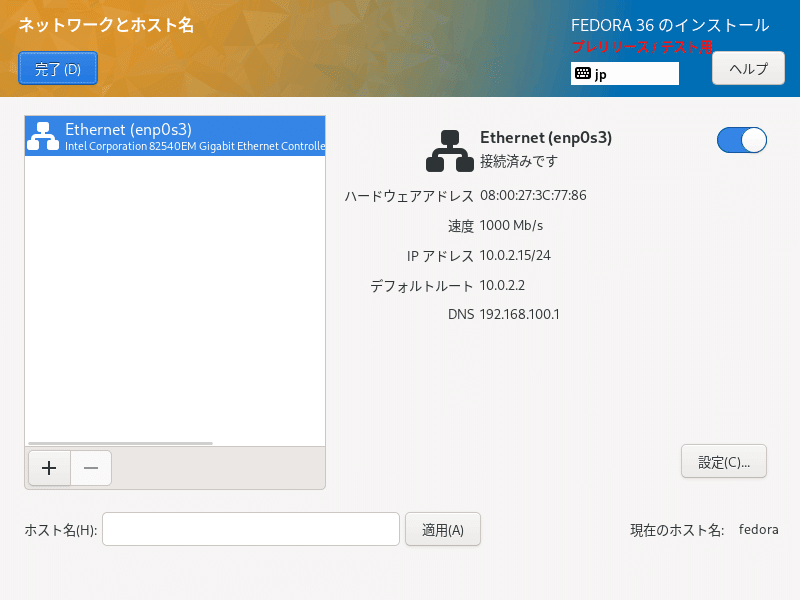Add a network device with plus button
Viewport: 800px width, 600px height.
tap(49, 468)
